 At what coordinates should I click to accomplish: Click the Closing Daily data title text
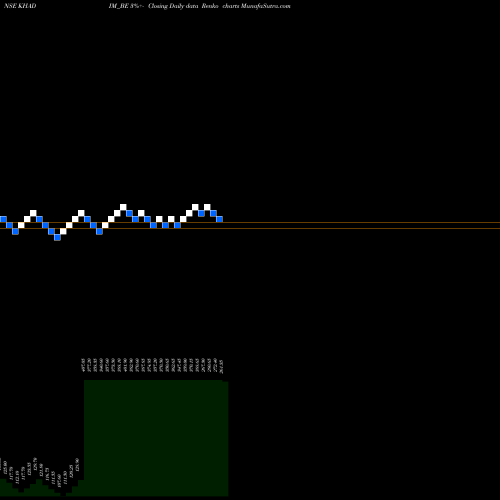pyautogui.click(x=173, y=6)
